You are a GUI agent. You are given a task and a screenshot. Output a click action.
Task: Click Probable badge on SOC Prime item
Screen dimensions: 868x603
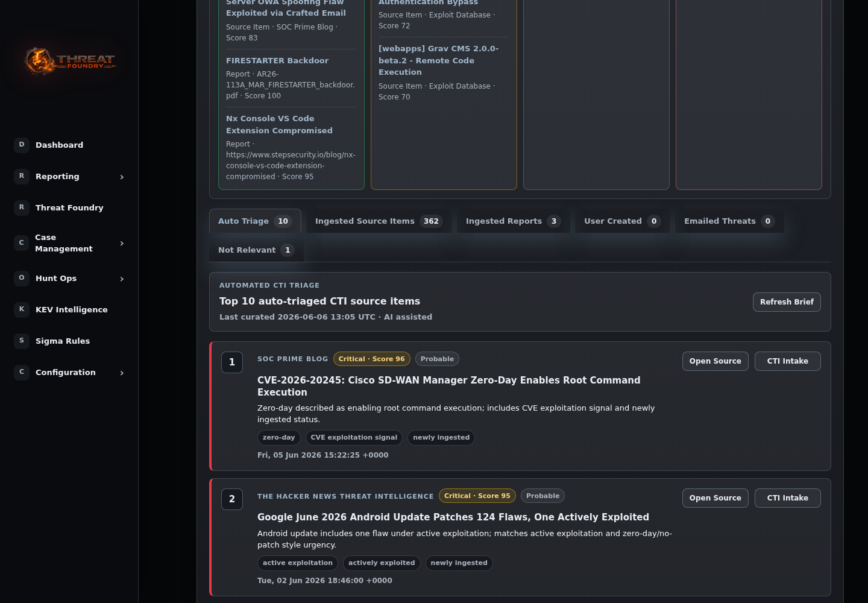(437, 359)
